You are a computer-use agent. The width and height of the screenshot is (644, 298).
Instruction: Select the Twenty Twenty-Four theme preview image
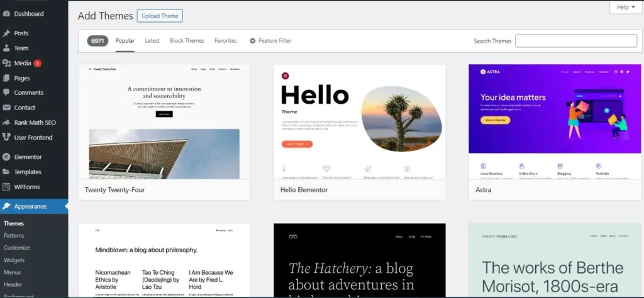tap(164, 121)
